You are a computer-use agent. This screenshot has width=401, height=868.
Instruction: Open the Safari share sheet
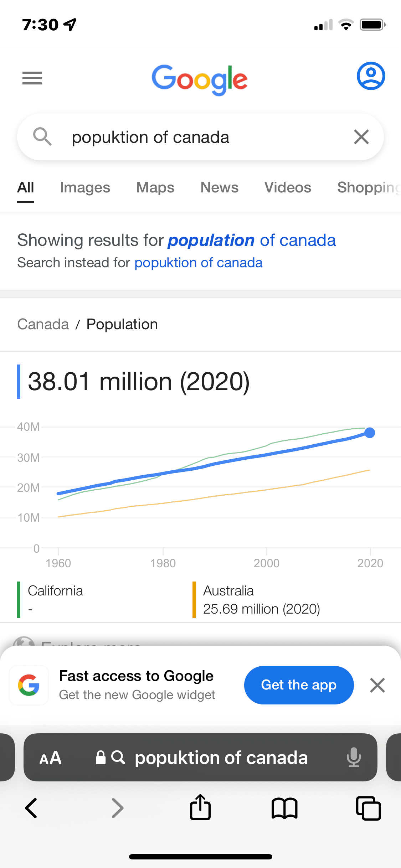pos(200,808)
